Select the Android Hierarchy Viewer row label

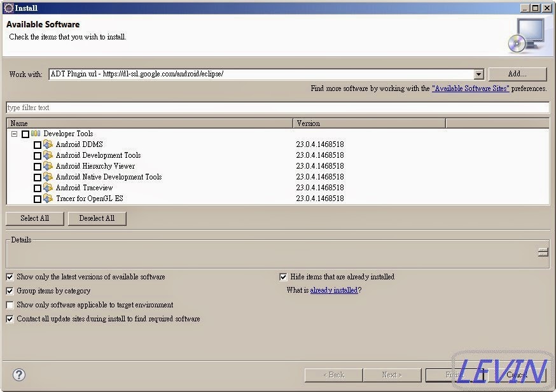pos(95,166)
